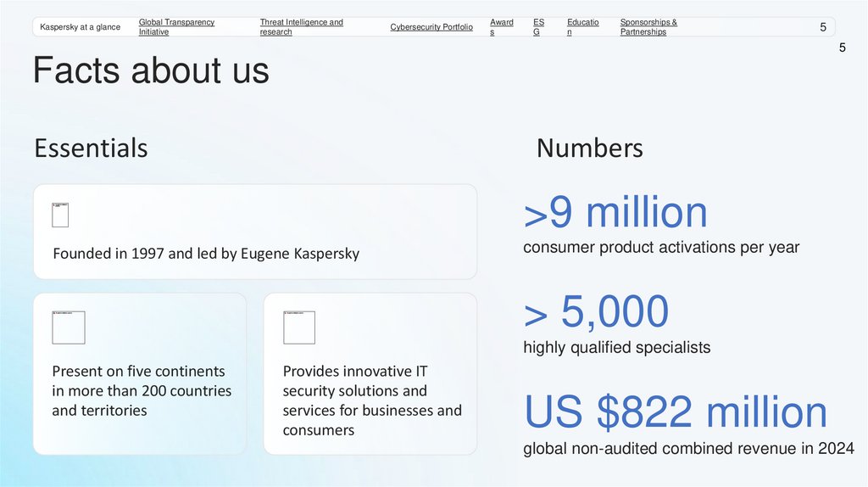Click the Numbers heading
868x487 pixels.
(589, 148)
